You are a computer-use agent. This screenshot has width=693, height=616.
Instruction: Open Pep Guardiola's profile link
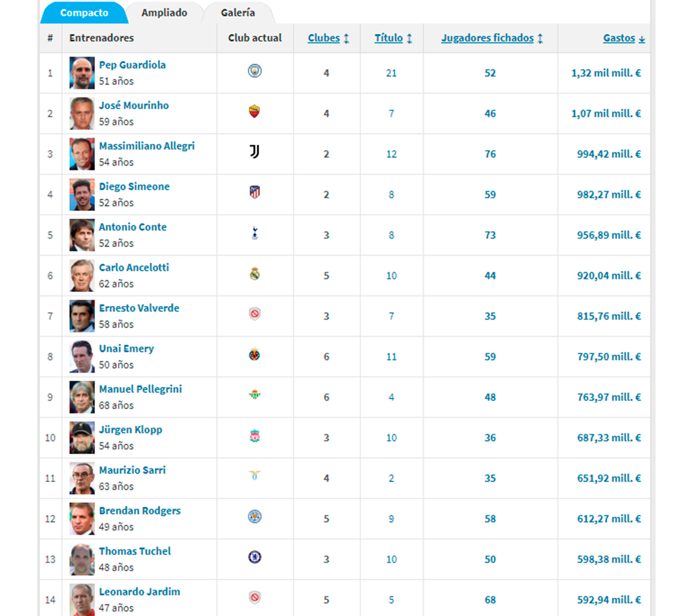coord(132,65)
